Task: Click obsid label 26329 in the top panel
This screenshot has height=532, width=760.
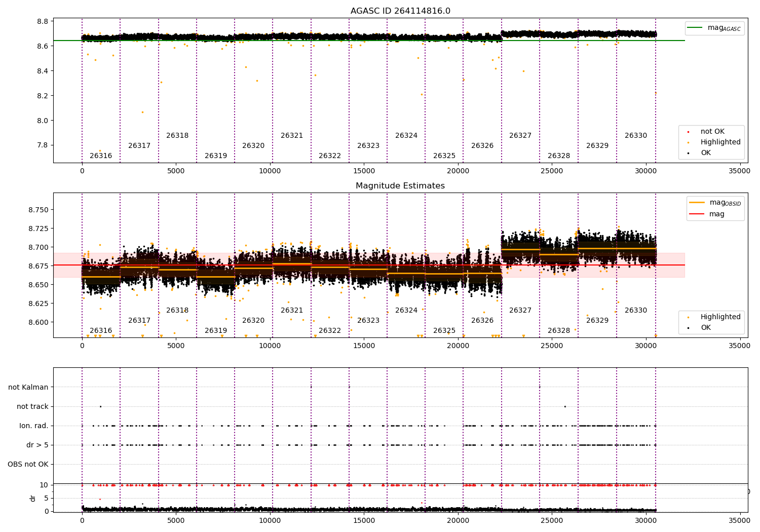Action: (x=597, y=146)
